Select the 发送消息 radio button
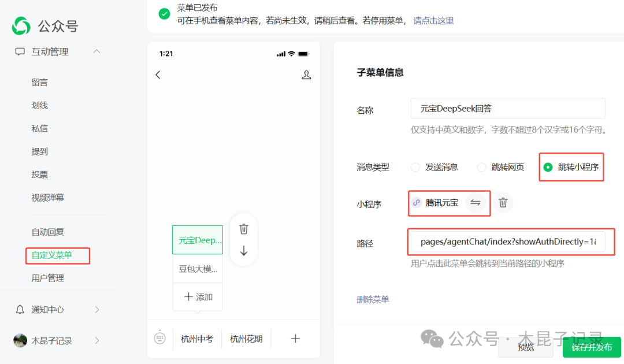Screen dimensions: 624x364 pyautogui.click(x=415, y=167)
